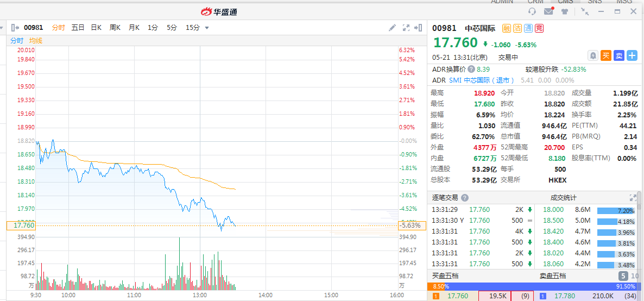Expand the tick trades panel fullscreen
The width and height of the screenshot is (644, 301).
point(633,198)
